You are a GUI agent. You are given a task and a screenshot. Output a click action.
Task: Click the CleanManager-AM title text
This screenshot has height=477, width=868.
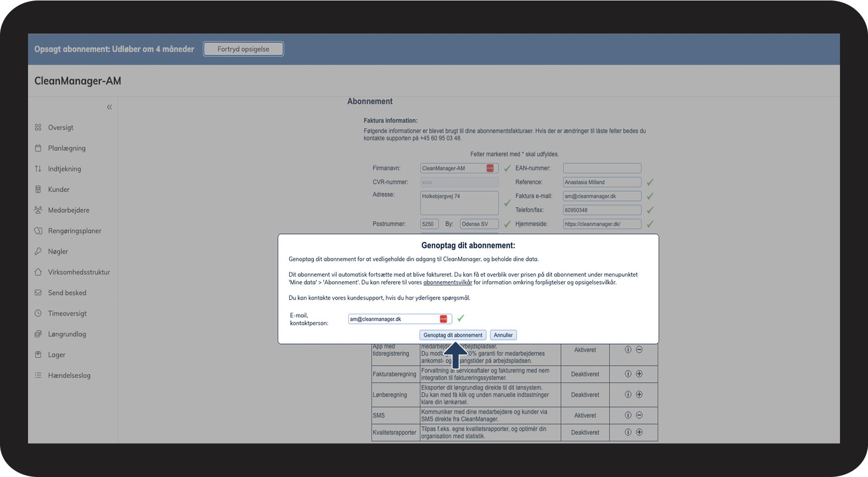pos(78,81)
